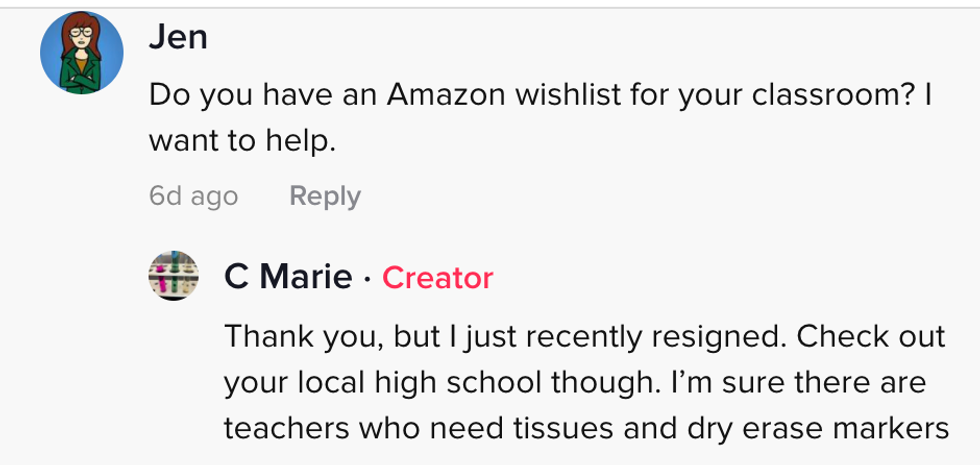This screenshot has height=465, width=980.
Task: Open C Marie's profile via username
Action: [x=288, y=277]
